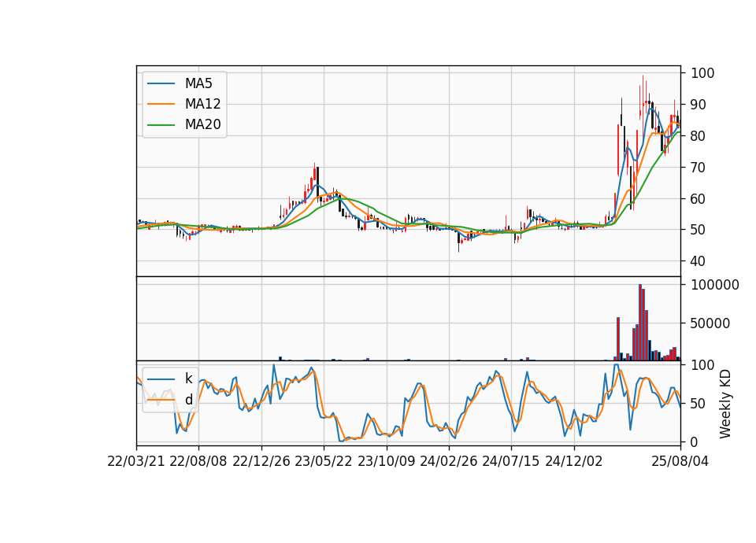Screen dimensions: 756x543
Task: Click the 80 price axis label
Action: (699, 136)
